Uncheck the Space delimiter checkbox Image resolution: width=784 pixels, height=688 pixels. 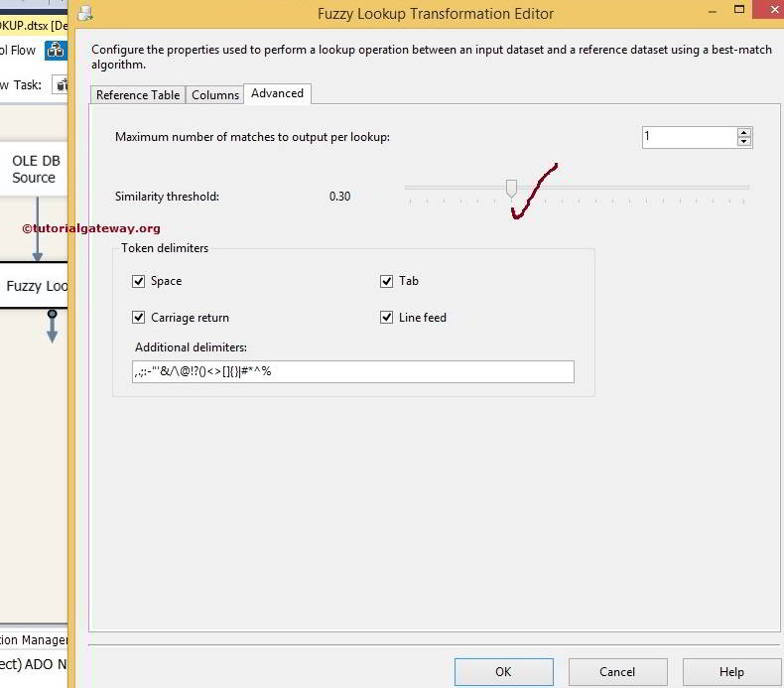[139, 281]
